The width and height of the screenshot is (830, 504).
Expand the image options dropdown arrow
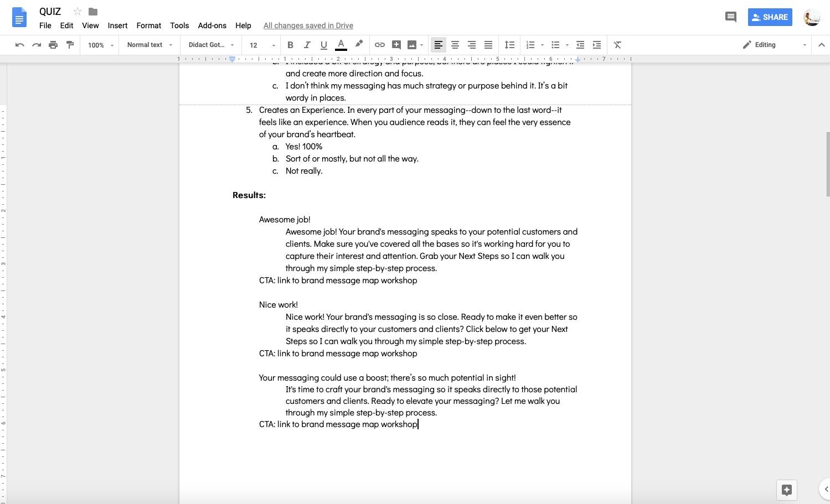coord(422,45)
